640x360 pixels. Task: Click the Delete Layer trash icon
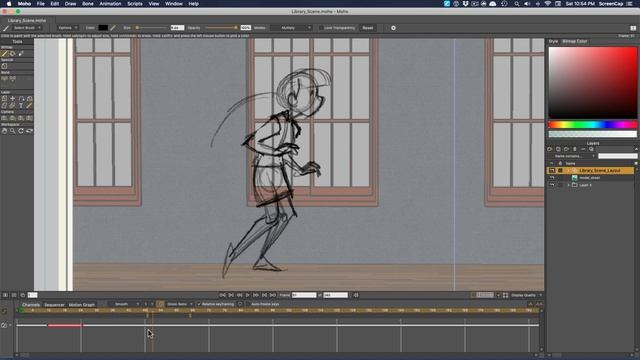tap(575, 149)
